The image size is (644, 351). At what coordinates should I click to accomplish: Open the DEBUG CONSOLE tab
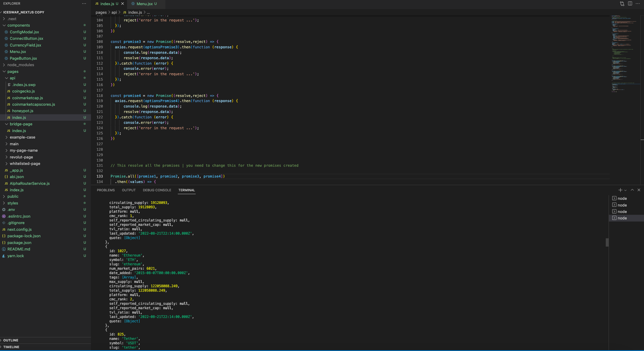click(157, 190)
